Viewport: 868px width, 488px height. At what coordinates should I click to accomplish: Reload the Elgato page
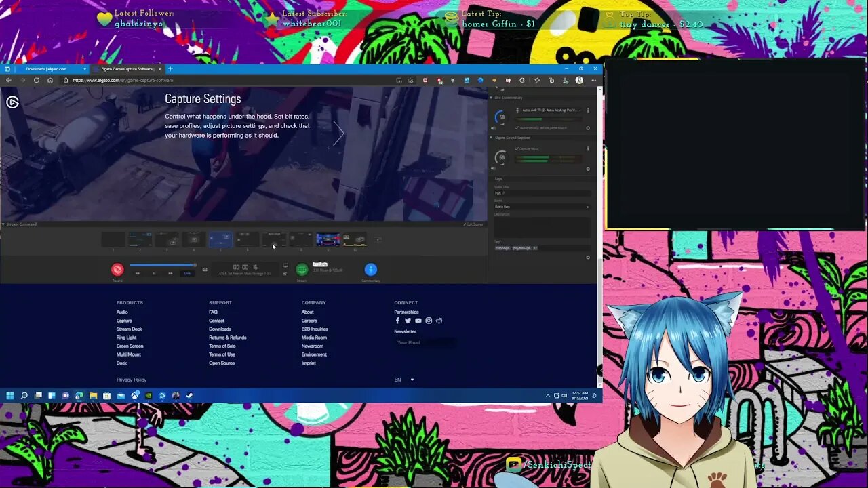coord(36,80)
